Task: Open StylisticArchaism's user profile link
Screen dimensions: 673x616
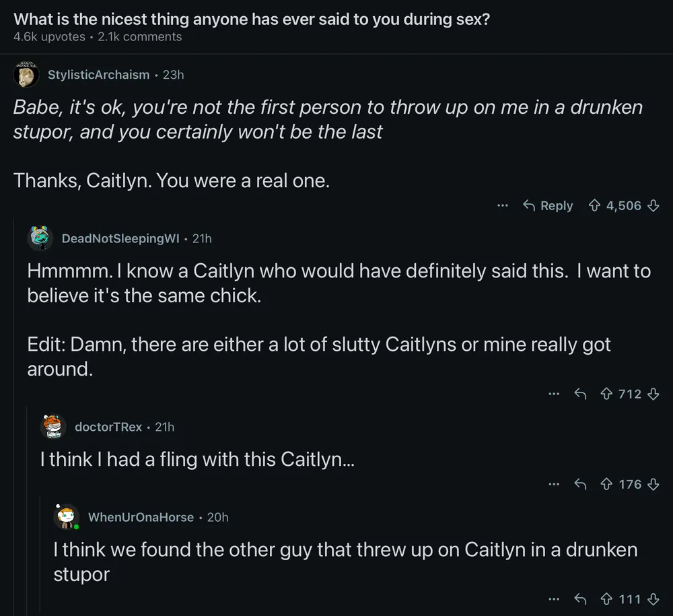Action: tap(98, 75)
